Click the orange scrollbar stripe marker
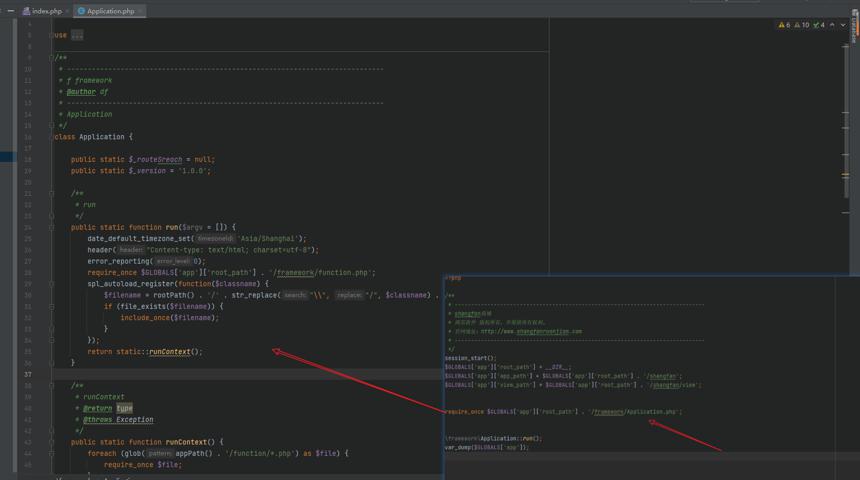This screenshot has height=480, width=860. pos(845,175)
